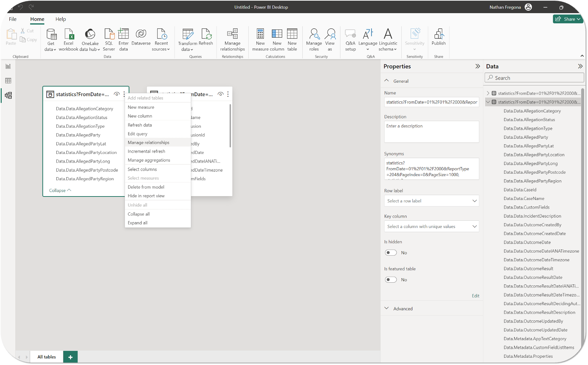Click the New measure ribbon icon

point(260,34)
